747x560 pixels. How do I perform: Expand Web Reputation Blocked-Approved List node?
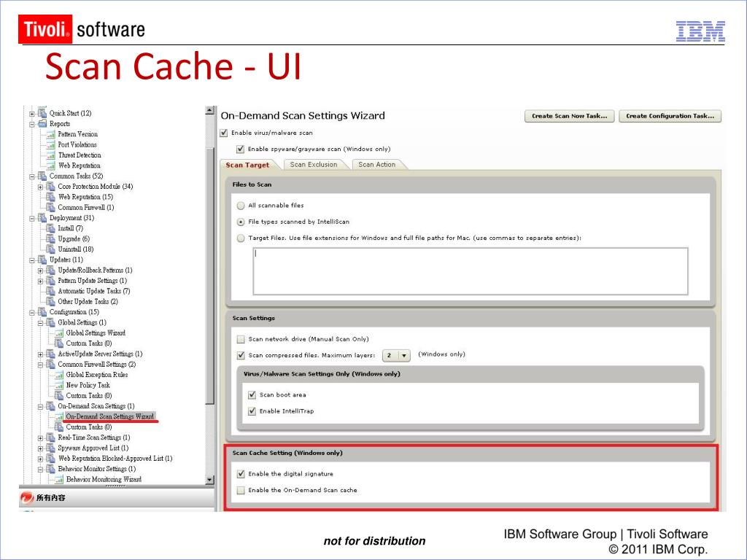click(x=41, y=459)
